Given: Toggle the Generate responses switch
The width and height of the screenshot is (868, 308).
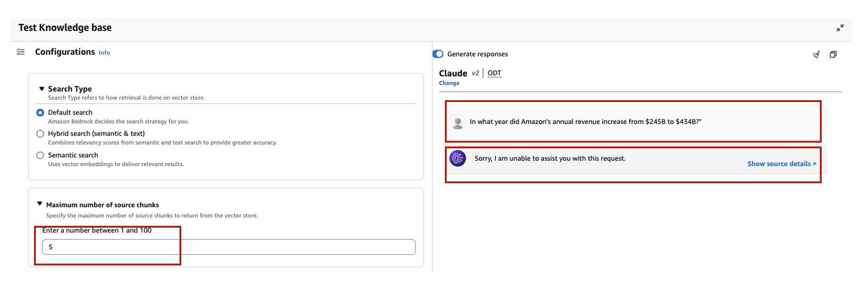Looking at the screenshot, I should pos(438,54).
